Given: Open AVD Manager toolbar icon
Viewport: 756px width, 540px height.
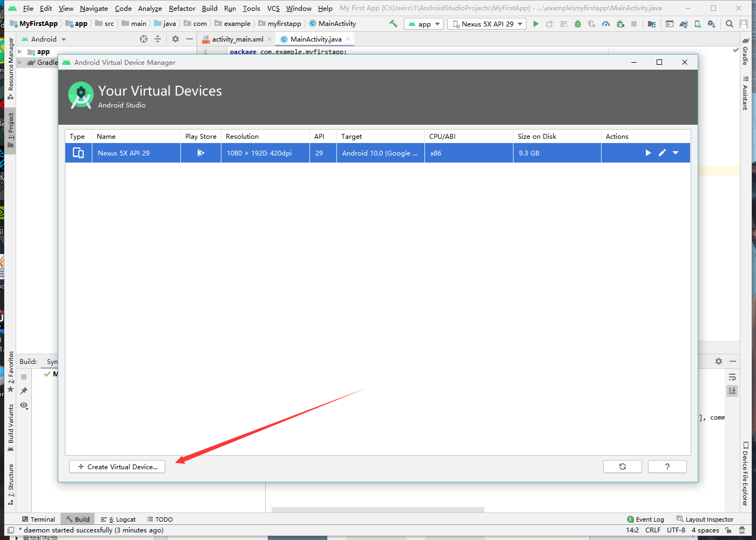Looking at the screenshot, I should pos(698,24).
